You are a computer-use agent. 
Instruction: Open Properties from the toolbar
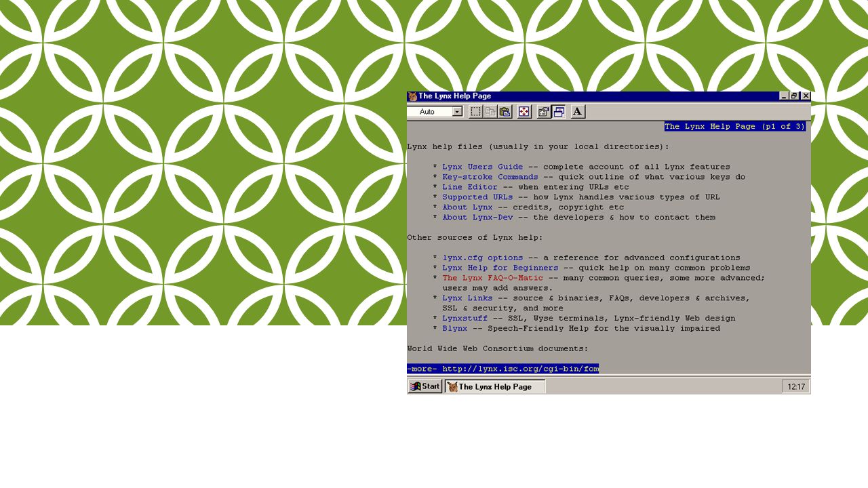[544, 112]
